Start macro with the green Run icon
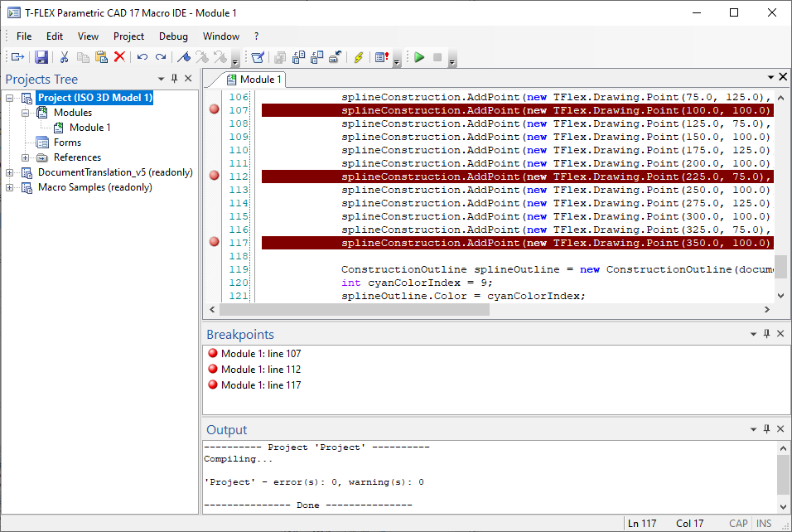 pos(419,57)
